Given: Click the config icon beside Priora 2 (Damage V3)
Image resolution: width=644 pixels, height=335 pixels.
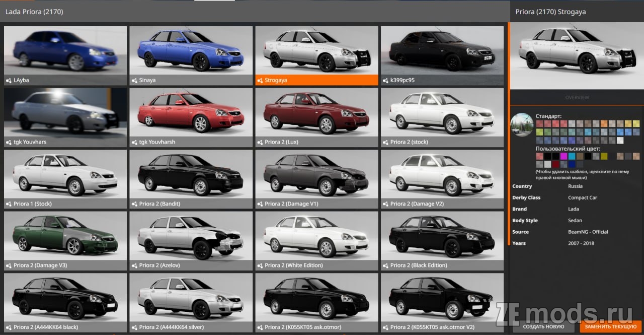Looking at the screenshot, I should tap(9, 265).
